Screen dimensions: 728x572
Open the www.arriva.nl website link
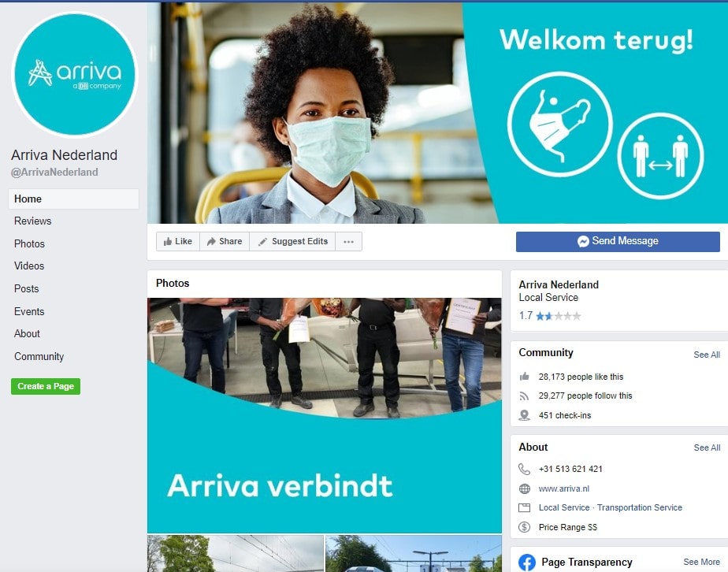click(563, 488)
